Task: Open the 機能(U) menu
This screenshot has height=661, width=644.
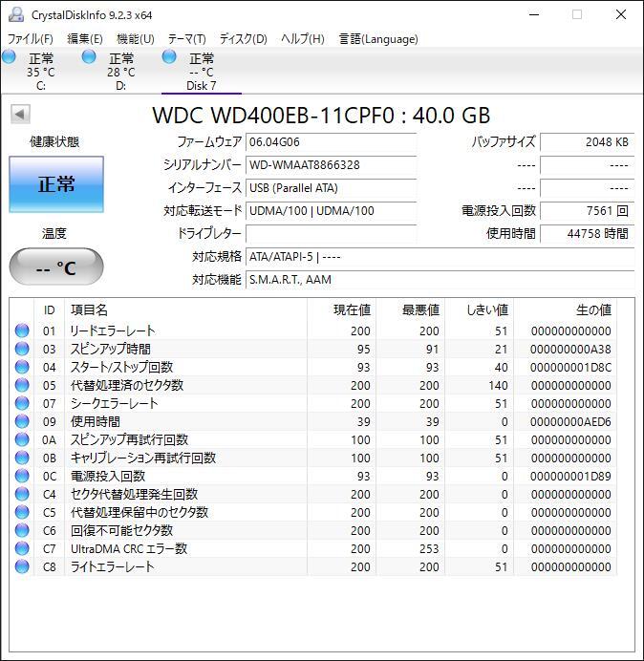Action: pos(136,39)
